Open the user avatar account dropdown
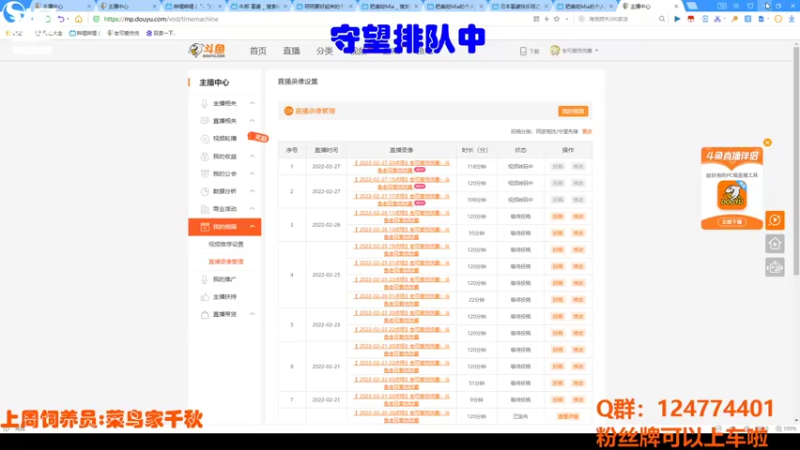The width and height of the screenshot is (800, 450). point(573,51)
